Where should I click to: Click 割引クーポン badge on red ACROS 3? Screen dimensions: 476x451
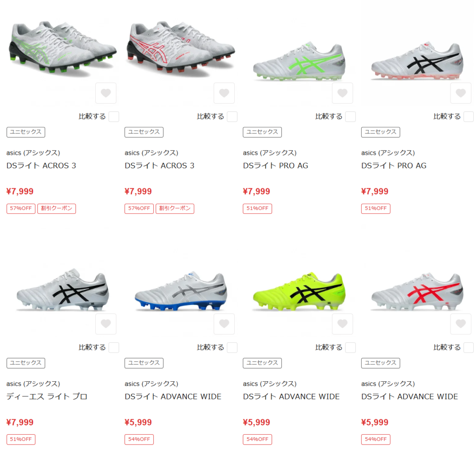coord(175,208)
